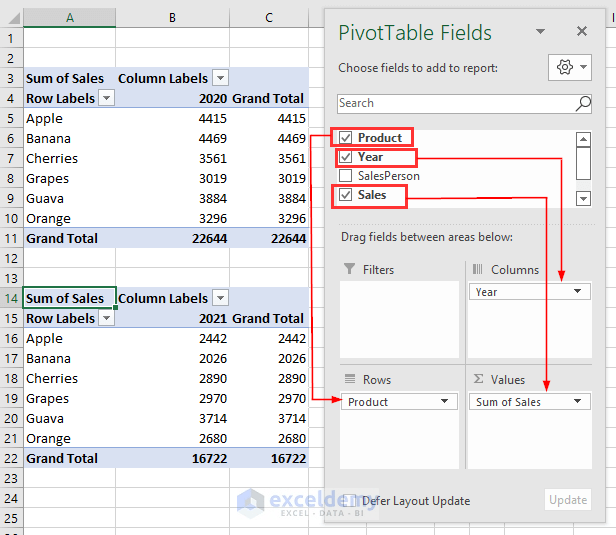Open the Product field dropdown in Rows area
This screenshot has width=616, height=535.
[444, 401]
